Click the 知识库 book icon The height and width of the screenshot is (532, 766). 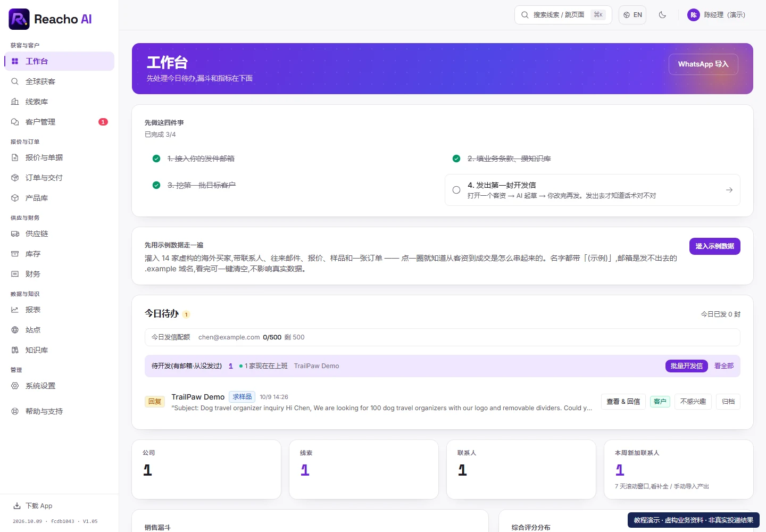pyautogui.click(x=15, y=350)
